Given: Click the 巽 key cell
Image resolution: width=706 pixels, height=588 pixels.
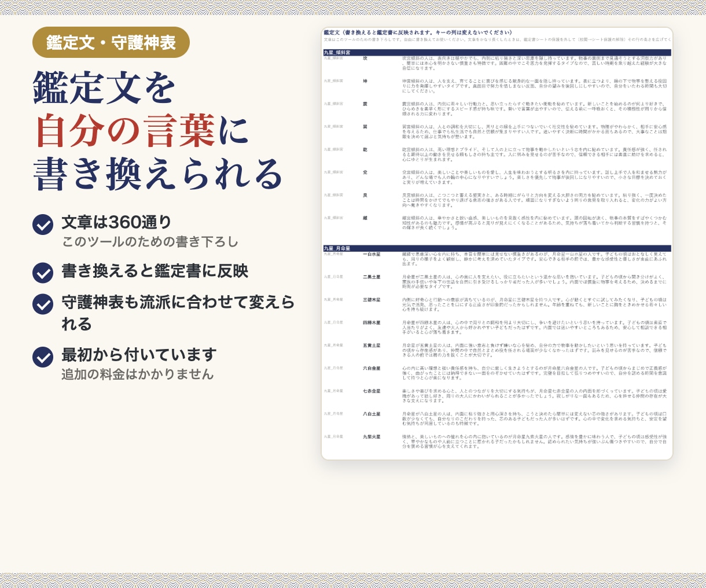Looking at the screenshot, I should 365,127.
